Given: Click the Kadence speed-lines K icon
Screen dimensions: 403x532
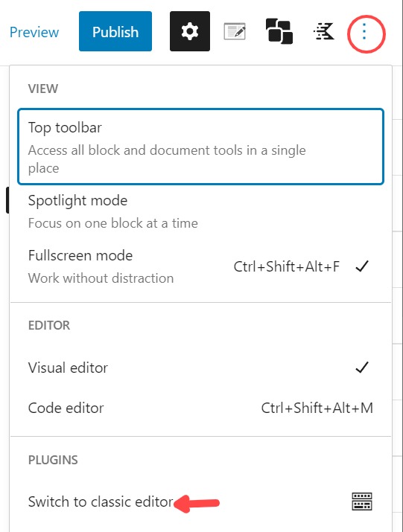Looking at the screenshot, I should (324, 31).
